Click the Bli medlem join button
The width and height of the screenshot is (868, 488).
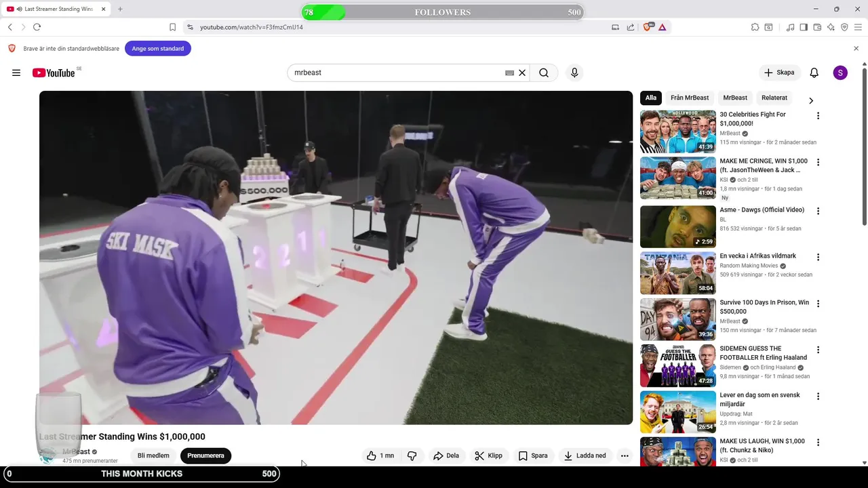coord(153,455)
